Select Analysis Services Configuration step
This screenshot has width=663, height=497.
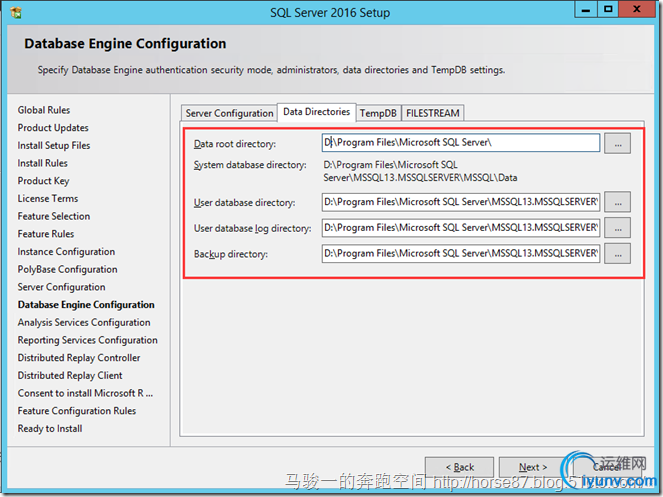tap(84, 323)
